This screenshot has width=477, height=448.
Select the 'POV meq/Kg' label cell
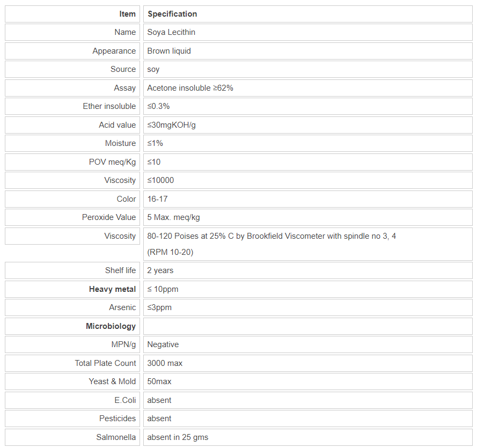point(112,162)
